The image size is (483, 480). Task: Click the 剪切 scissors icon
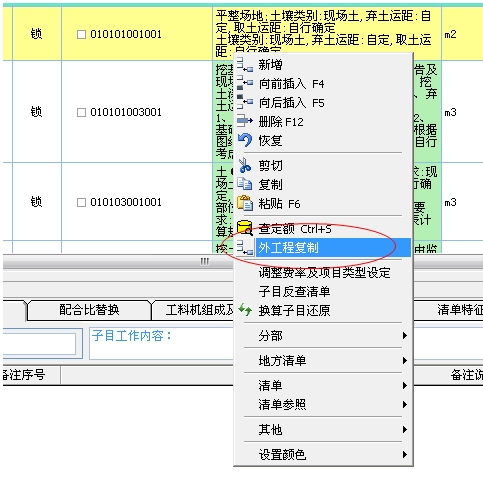pyautogui.click(x=245, y=165)
